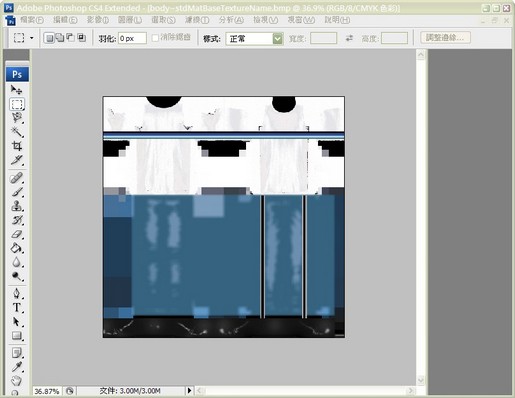Viewport: 515px width, 398px height.
Task: Select the Paint Bucket tool
Action: tap(17, 248)
